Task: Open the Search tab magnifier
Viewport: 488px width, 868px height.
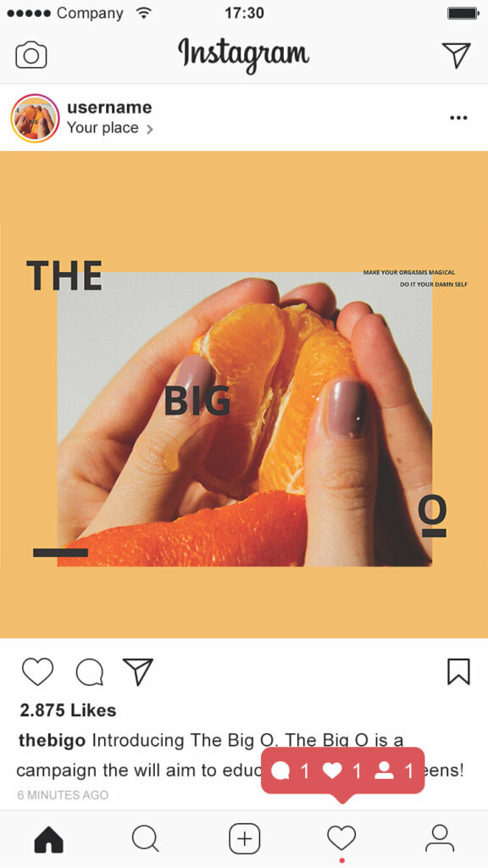Action: pyautogui.click(x=146, y=839)
